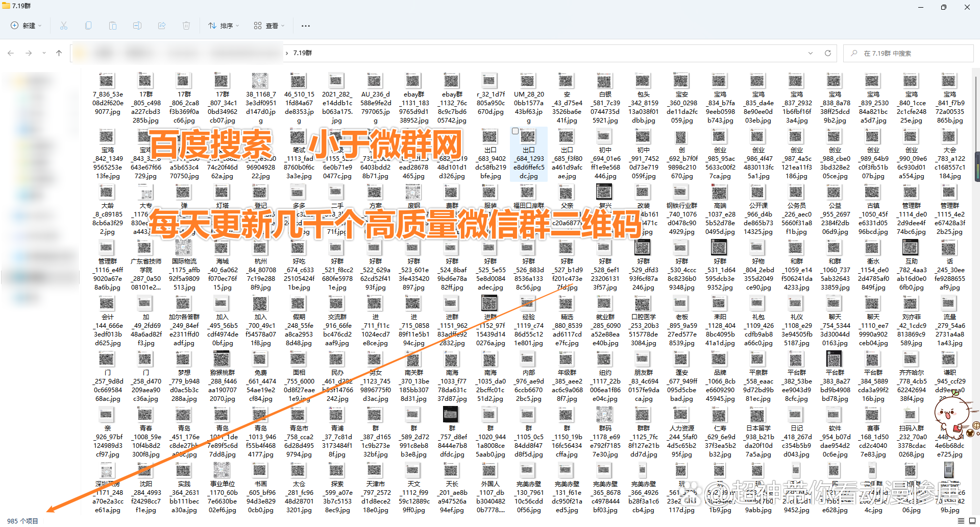Select file 宝鸡_841_f7b972a00535865b.jpg
Viewport: 980px width, 527px height.
point(950,99)
